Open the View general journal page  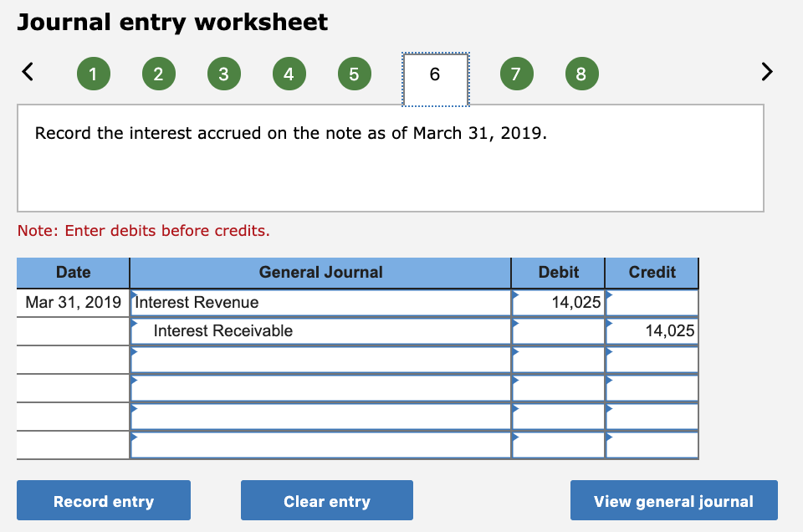[x=674, y=501]
